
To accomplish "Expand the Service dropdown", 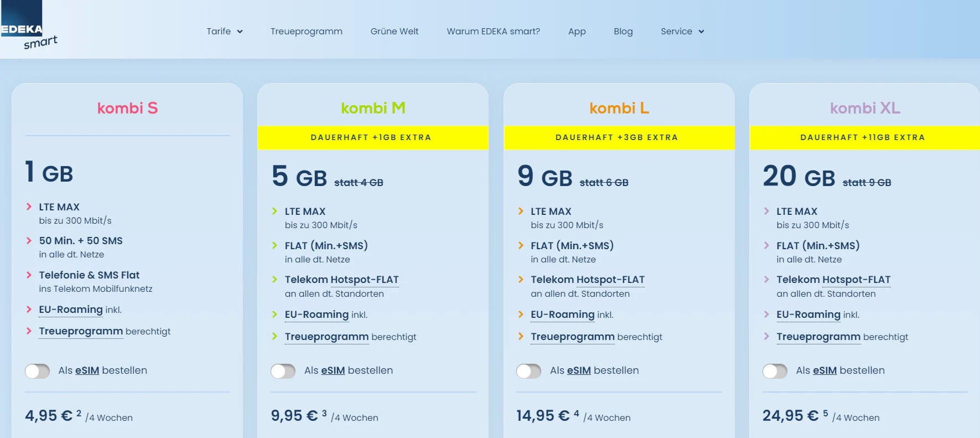I will [x=677, y=32].
